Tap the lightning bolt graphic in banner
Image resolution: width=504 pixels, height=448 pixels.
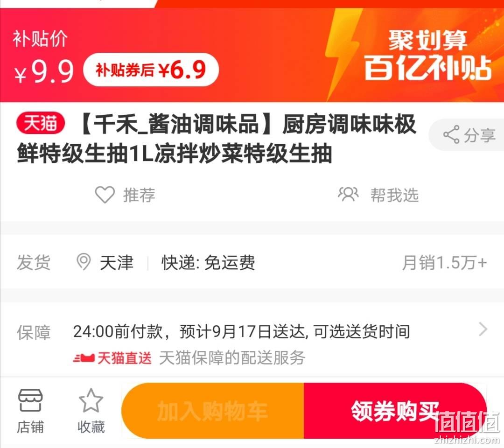click(x=343, y=55)
